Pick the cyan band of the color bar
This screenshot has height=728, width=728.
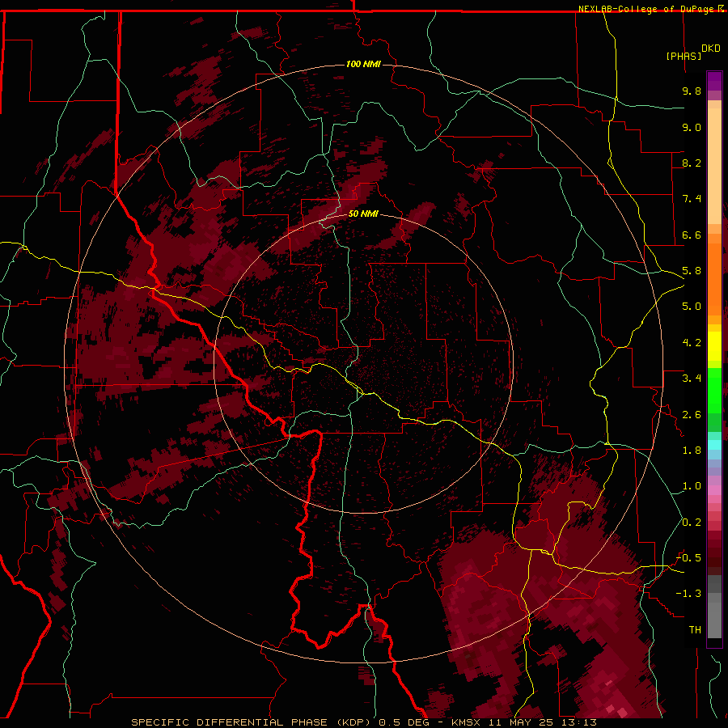point(714,445)
